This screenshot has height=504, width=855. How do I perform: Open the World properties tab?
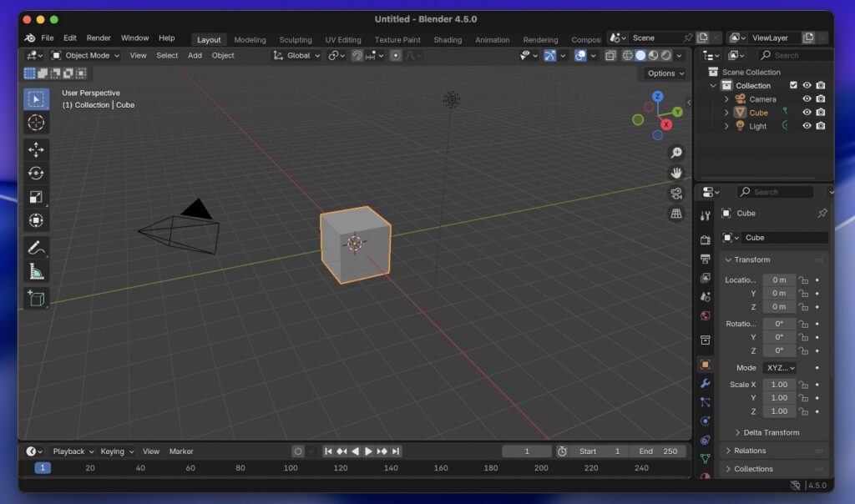[x=705, y=316]
